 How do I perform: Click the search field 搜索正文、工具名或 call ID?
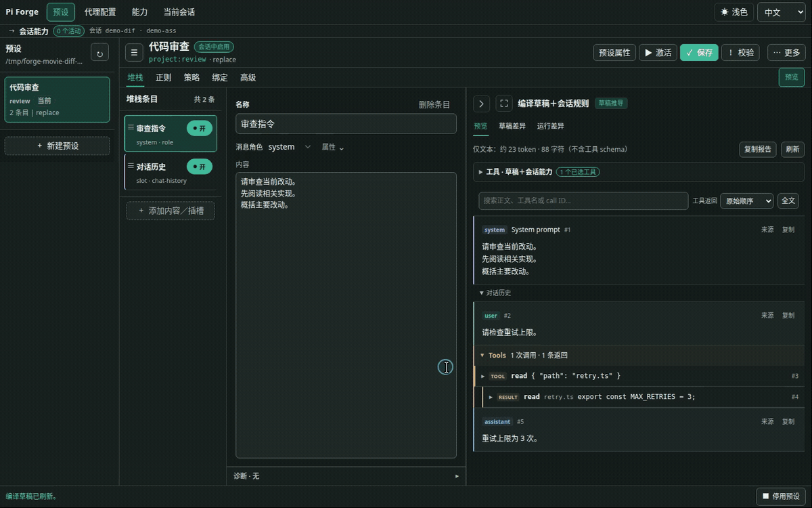point(583,200)
